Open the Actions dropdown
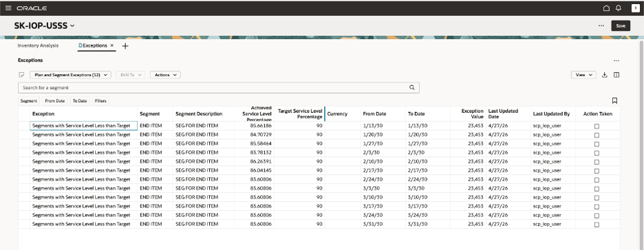Screen dimensions: 644x250 pyautogui.click(x=166, y=75)
